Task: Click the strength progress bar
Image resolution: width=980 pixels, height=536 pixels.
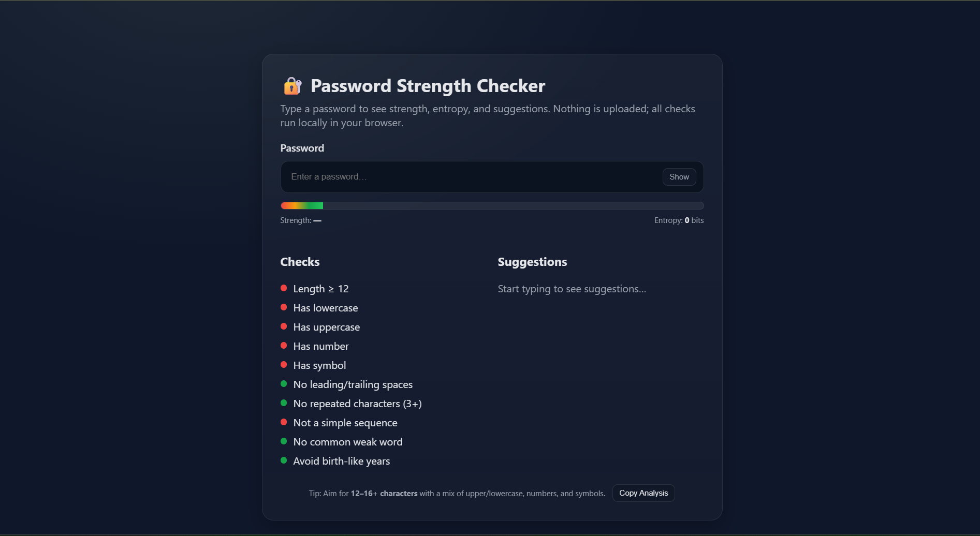Action: coord(492,205)
